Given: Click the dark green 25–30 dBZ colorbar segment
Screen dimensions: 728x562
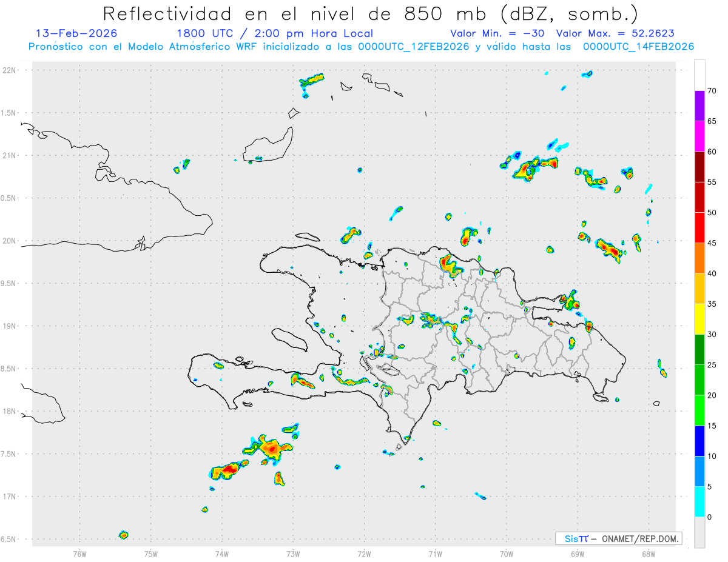Looking at the screenshot, I should pos(699,350).
